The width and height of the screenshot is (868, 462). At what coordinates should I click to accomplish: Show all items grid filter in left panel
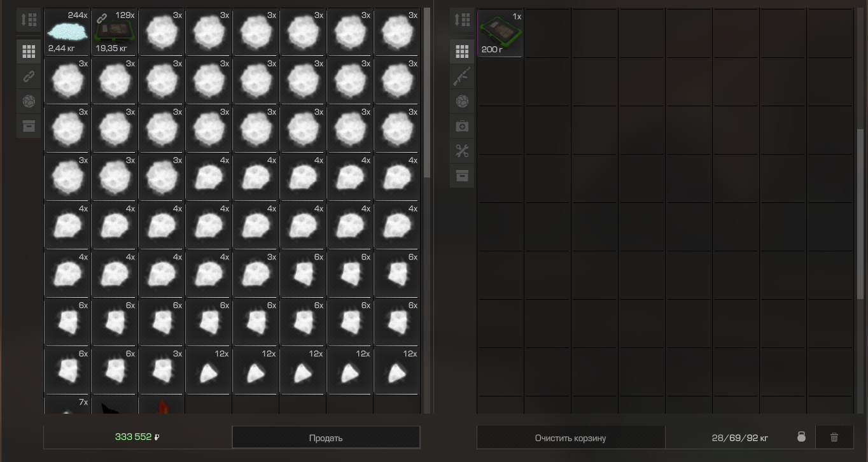29,52
